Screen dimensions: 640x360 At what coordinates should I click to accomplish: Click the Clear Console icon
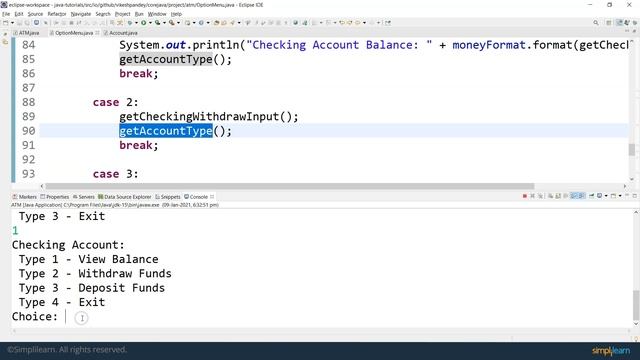[x=550, y=196]
